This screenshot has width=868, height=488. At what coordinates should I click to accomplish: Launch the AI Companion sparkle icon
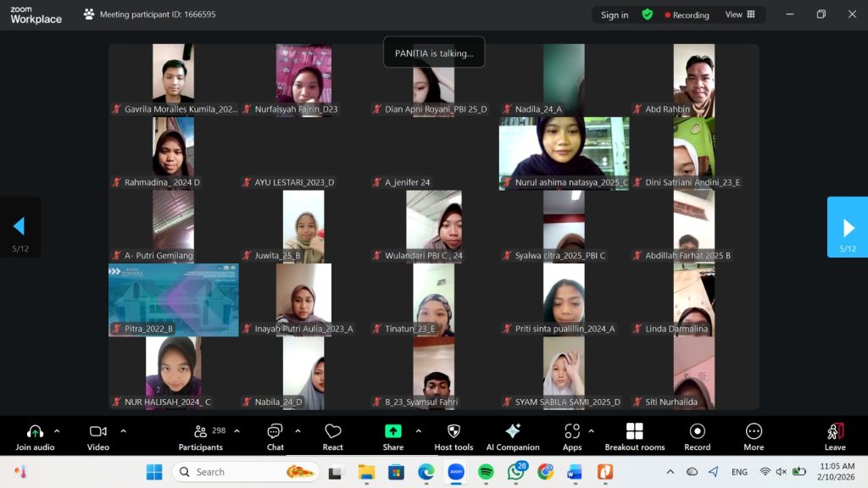coord(513,432)
